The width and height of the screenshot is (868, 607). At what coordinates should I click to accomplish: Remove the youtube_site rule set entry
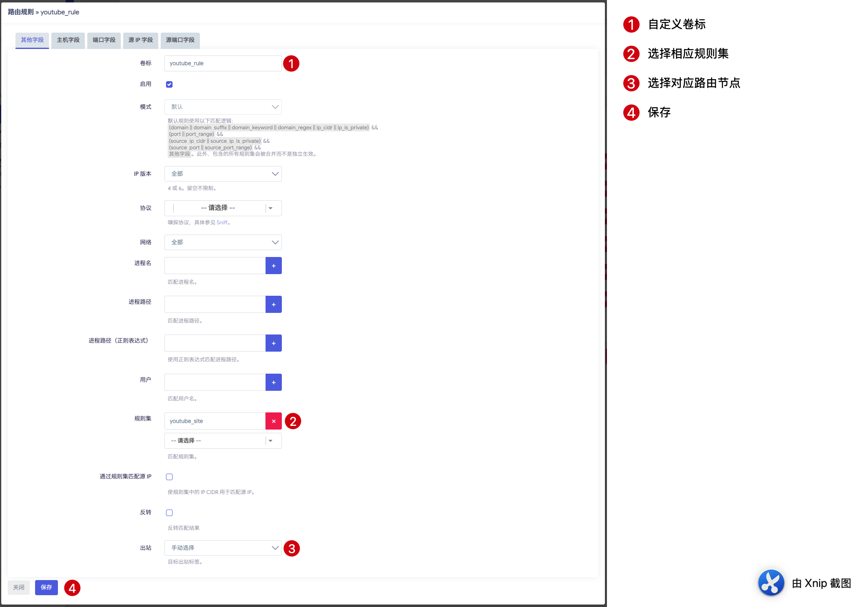(x=273, y=421)
